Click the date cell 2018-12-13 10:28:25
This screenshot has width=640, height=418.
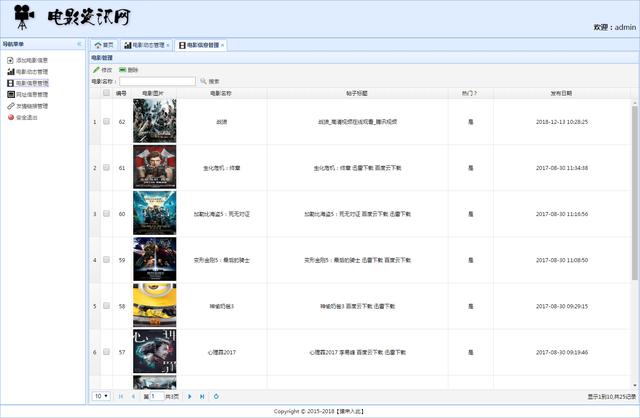point(562,122)
